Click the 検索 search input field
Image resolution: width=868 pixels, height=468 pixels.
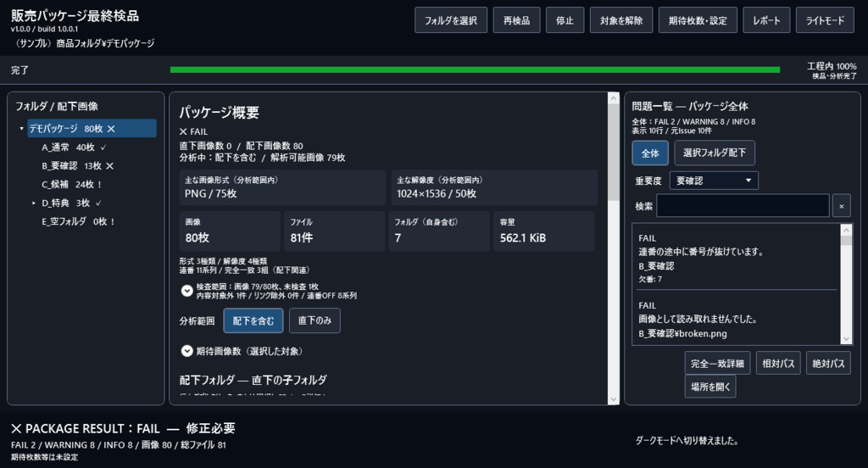click(743, 206)
